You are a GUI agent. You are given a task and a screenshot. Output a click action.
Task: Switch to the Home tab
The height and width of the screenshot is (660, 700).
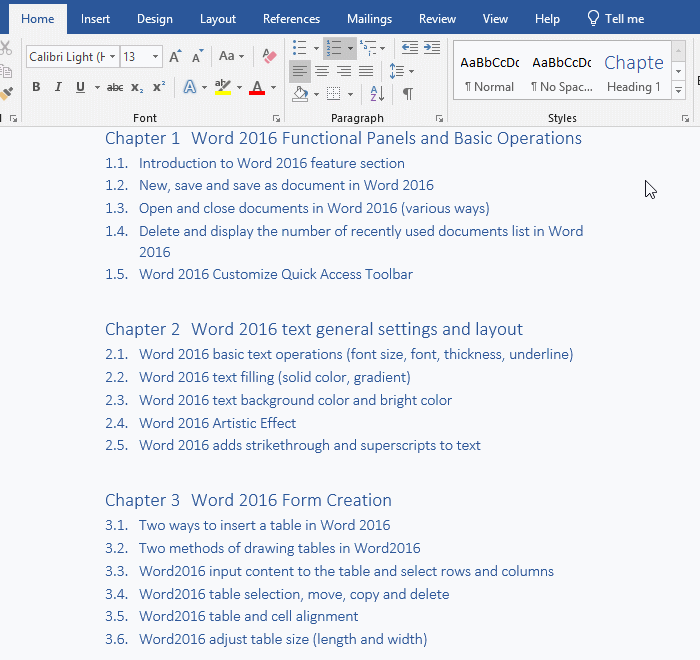click(38, 19)
